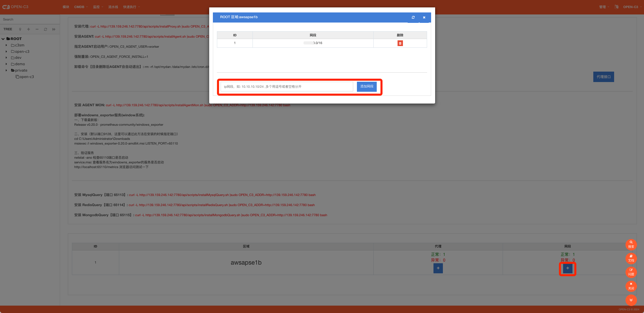Close the ROOT 区域 dialog

pyautogui.click(x=424, y=17)
